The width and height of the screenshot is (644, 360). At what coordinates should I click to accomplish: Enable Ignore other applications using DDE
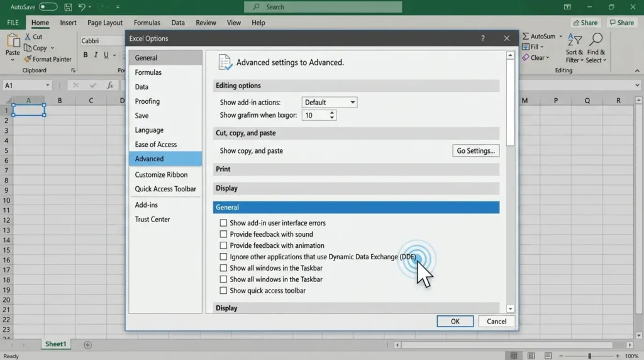[223, 257]
